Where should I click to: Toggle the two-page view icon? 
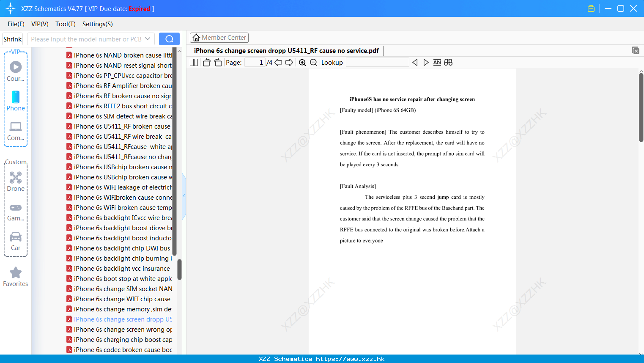(194, 63)
